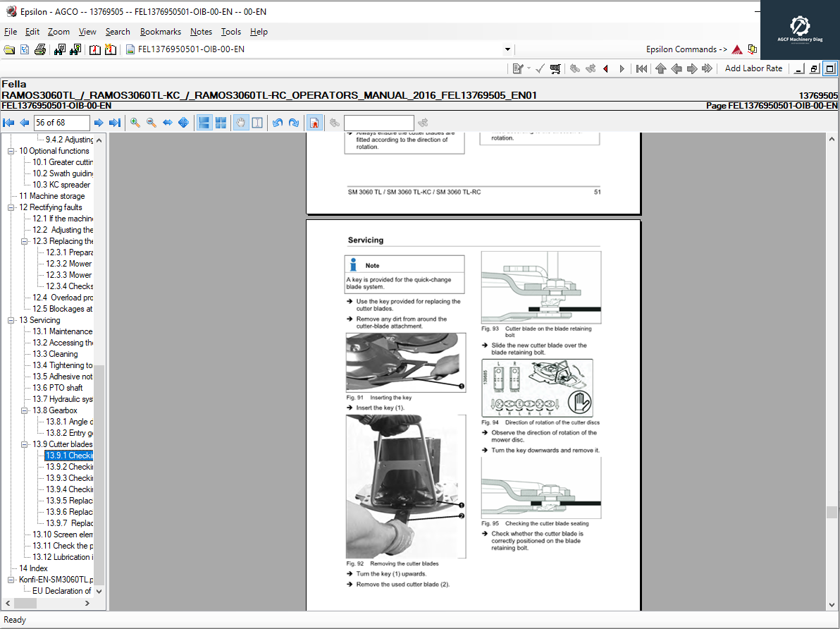Open the Bookmarks menu
Image resolution: width=840 pixels, height=629 pixels.
coord(160,32)
